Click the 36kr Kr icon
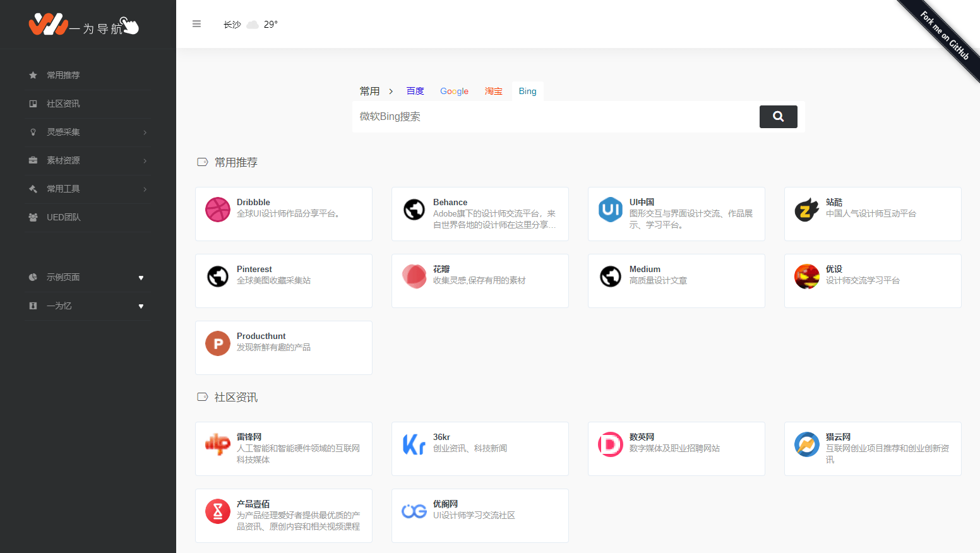Image resolution: width=980 pixels, height=553 pixels. 414,444
